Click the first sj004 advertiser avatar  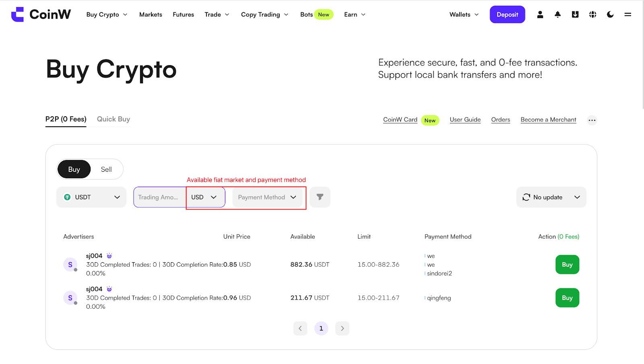click(x=70, y=265)
